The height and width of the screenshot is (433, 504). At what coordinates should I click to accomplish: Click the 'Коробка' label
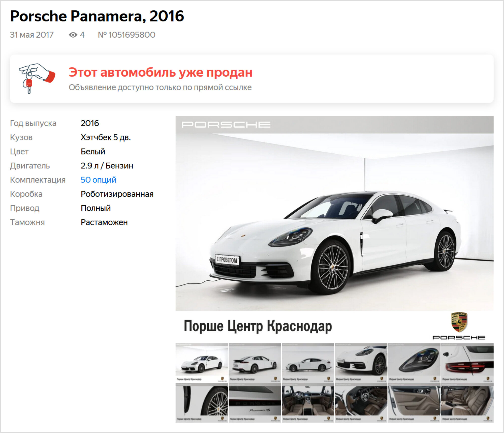pyautogui.click(x=26, y=194)
